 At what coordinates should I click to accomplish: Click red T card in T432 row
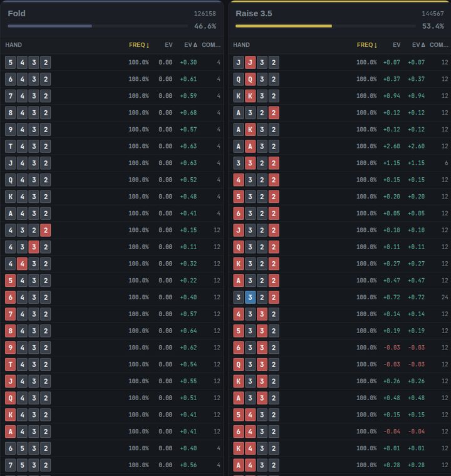(x=10, y=365)
